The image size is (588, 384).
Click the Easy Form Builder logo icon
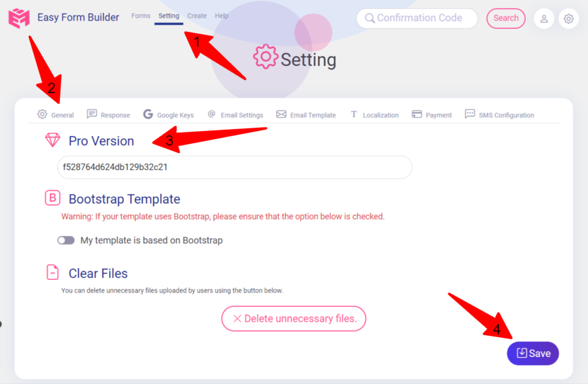[19, 18]
